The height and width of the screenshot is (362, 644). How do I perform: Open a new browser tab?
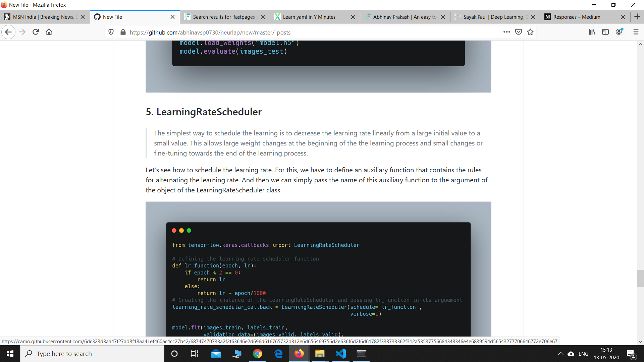coord(637,17)
